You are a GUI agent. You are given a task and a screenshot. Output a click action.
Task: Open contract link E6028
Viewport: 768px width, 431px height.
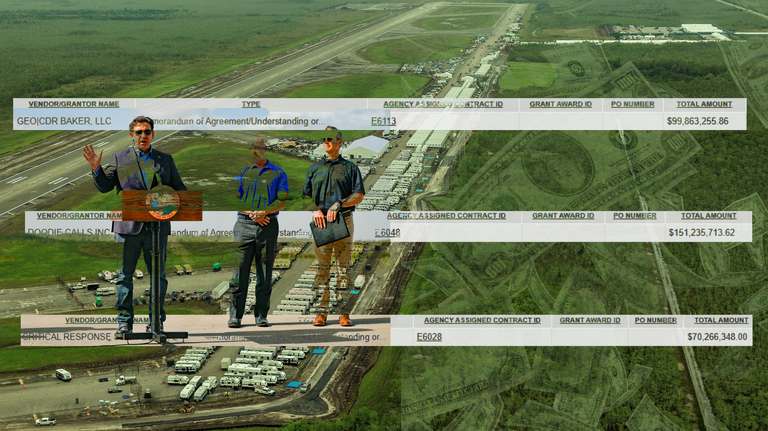click(x=429, y=337)
